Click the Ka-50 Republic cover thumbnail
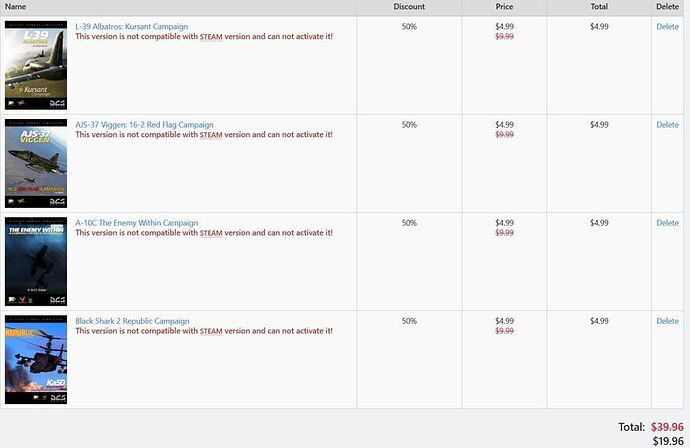Viewport: 690px width, 448px height. tap(36, 360)
